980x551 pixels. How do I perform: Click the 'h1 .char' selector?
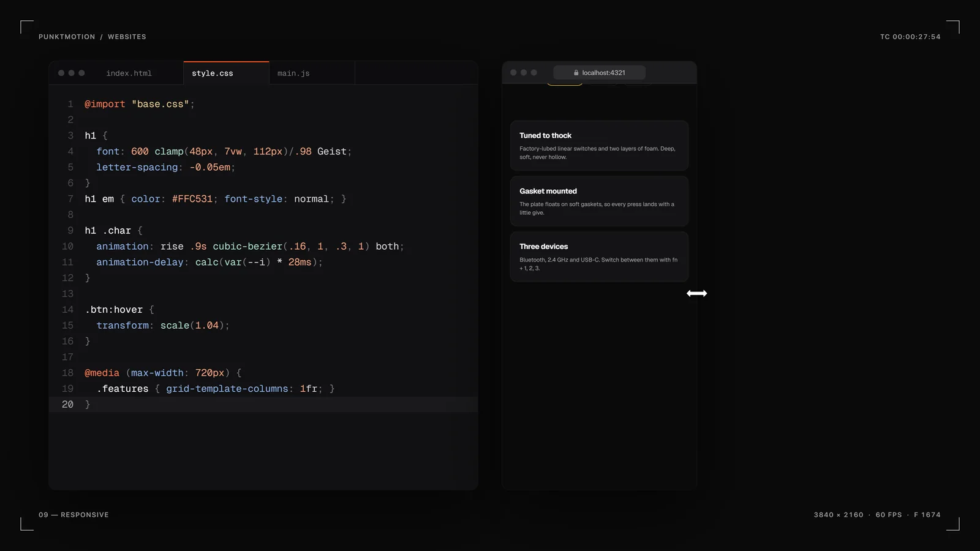click(108, 231)
